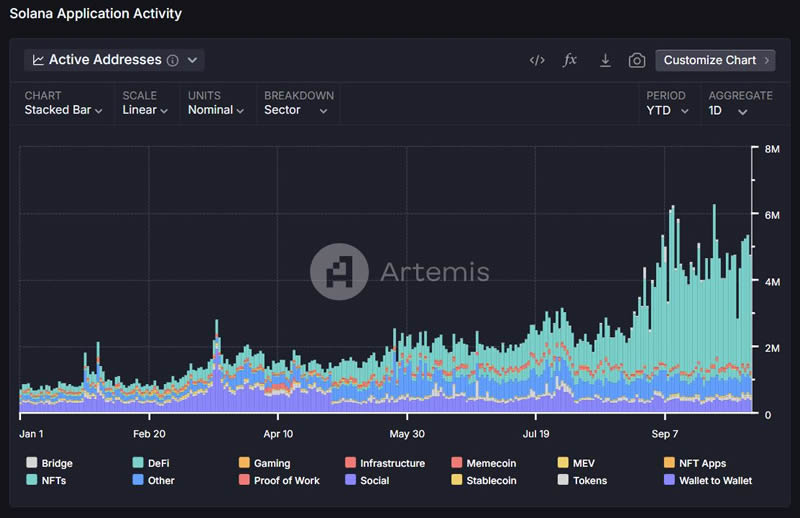Open the Stacked Bar chart type dropdown
This screenshot has height=518, width=800.
coord(63,110)
